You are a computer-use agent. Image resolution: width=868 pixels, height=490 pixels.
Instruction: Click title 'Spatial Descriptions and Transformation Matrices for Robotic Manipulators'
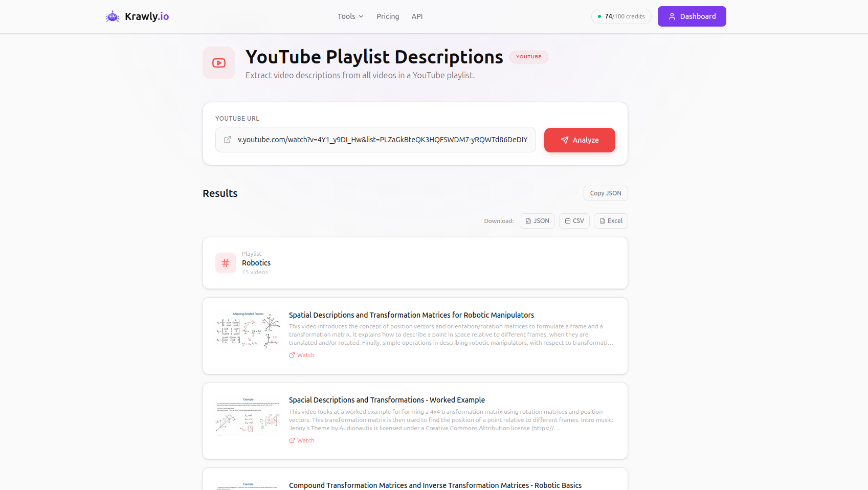(411, 315)
